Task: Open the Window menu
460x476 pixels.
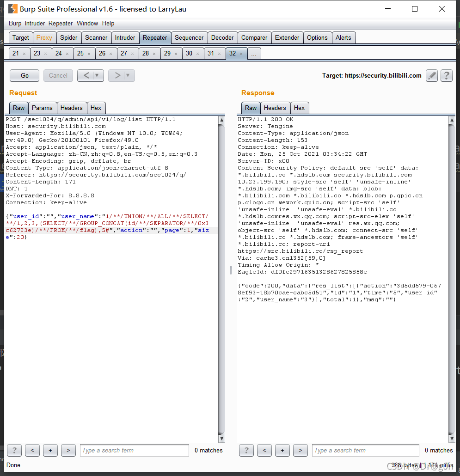Action: pos(87,24)
